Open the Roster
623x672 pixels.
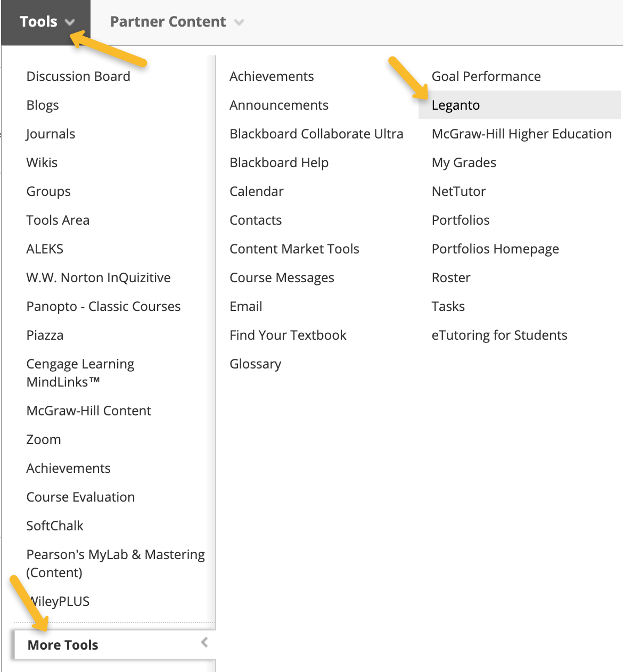pos(451,277)
